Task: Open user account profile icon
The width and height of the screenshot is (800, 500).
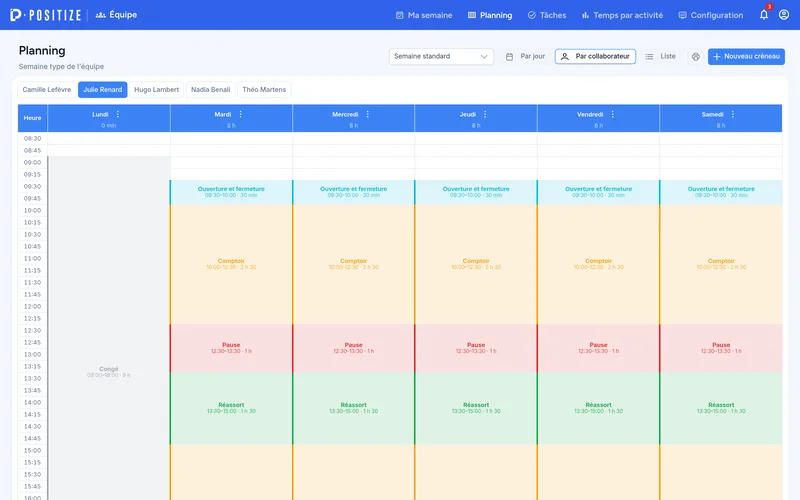Action: click(x=784, y=14)
